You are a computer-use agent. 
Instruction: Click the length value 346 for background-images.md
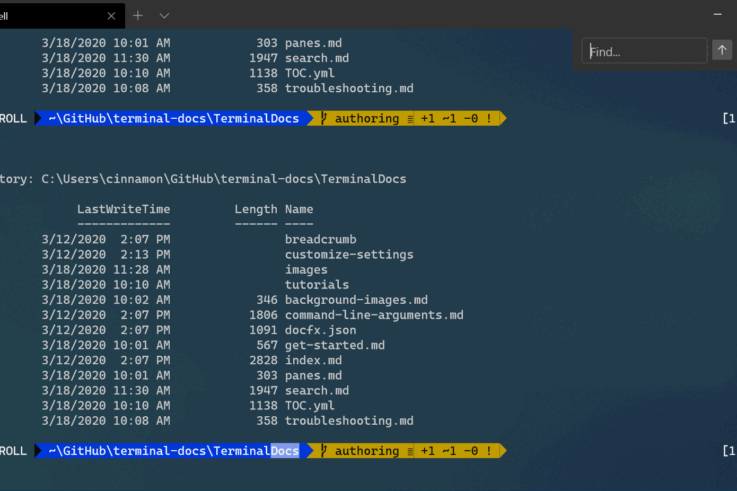[x=267, y=300]
